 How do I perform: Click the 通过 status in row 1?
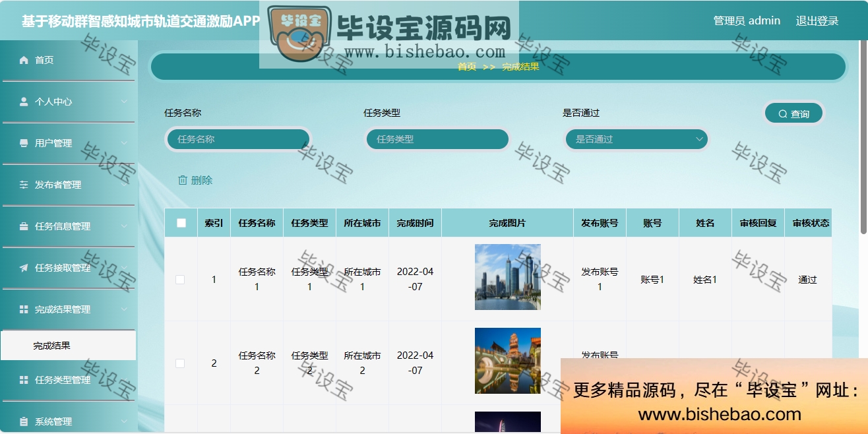point(807,280)
